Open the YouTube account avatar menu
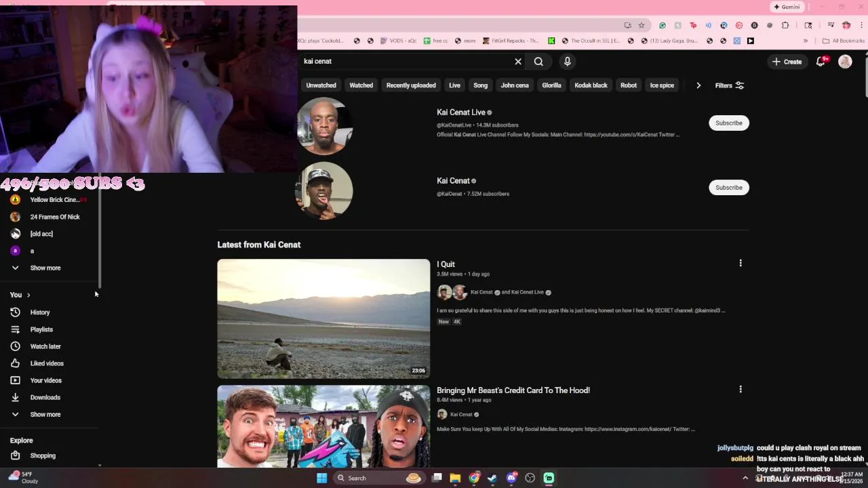 [845, 62]
